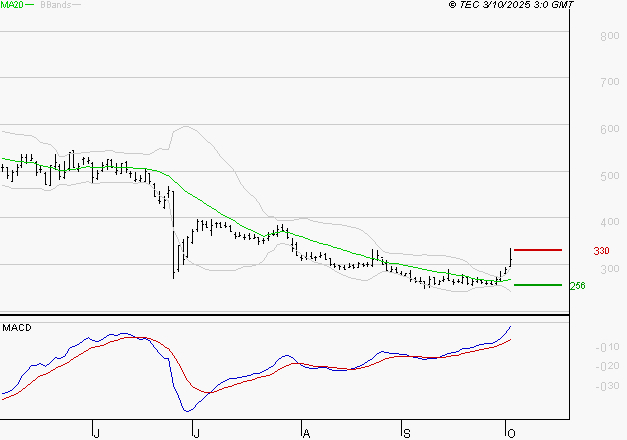Click the green MA20 legend line sample
This screenshot has width=627, height=440.
pos(29,5)
